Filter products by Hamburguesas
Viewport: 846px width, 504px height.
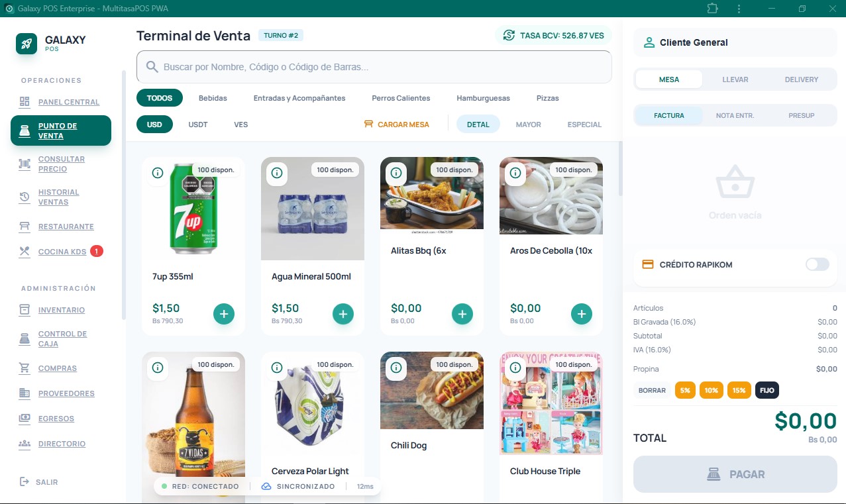pos(484,98)
